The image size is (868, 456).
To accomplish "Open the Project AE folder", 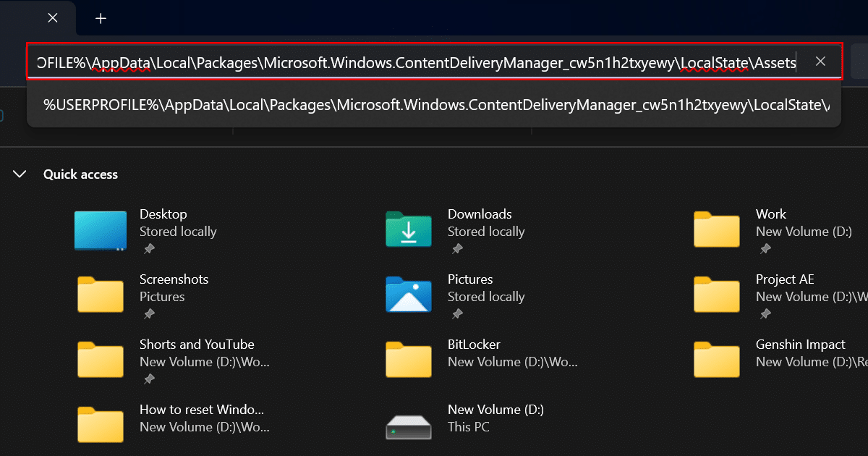I will click(785, 279).
